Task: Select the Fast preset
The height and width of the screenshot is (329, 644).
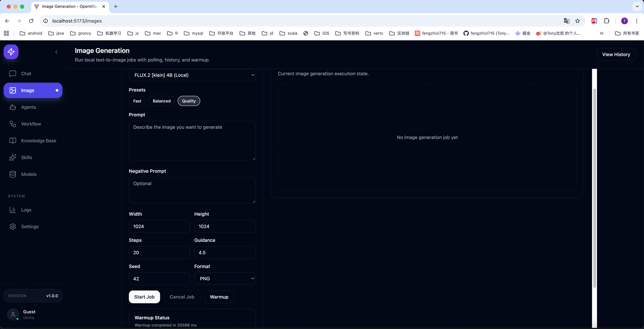Action: (137, 101)
